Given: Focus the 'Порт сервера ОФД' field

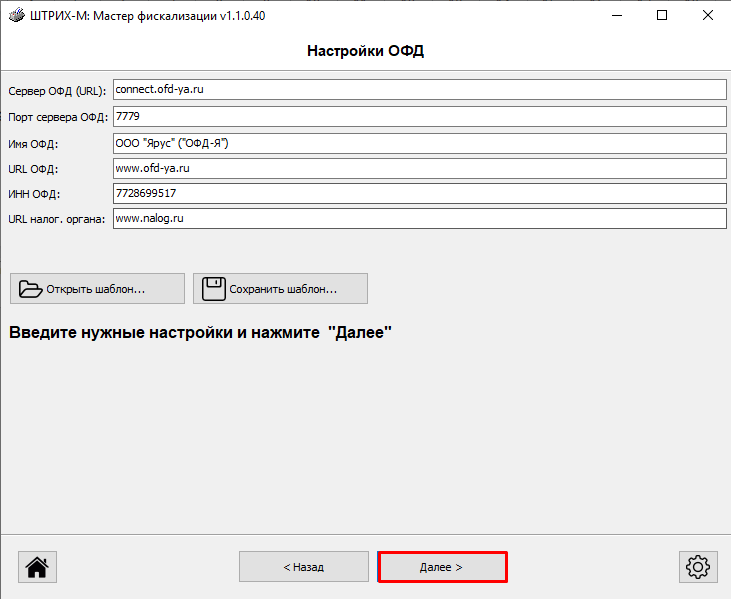Looking at the screenshot, I should [x=419, y=116].
